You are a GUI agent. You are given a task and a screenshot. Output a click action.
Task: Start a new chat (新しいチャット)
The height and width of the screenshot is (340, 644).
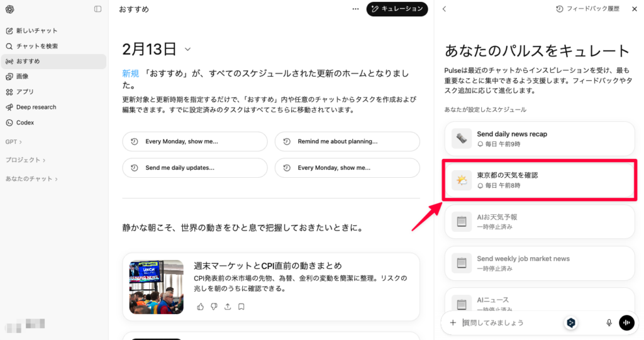point(53,31)
